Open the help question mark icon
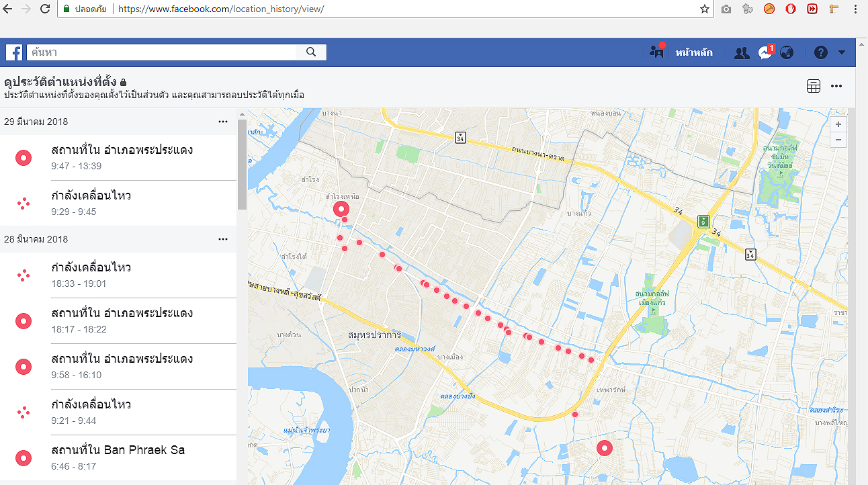This screenshot has width=868, height=485. point(820,52)
